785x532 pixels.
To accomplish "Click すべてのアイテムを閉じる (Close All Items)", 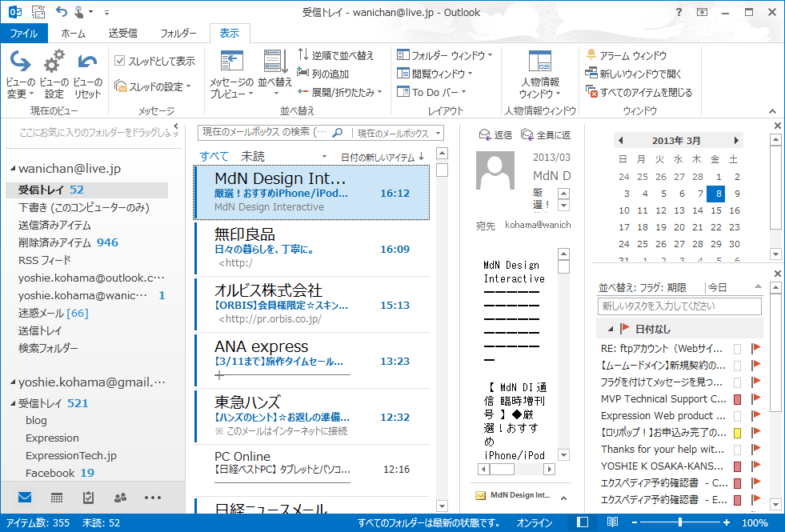I will coord(639,92).
